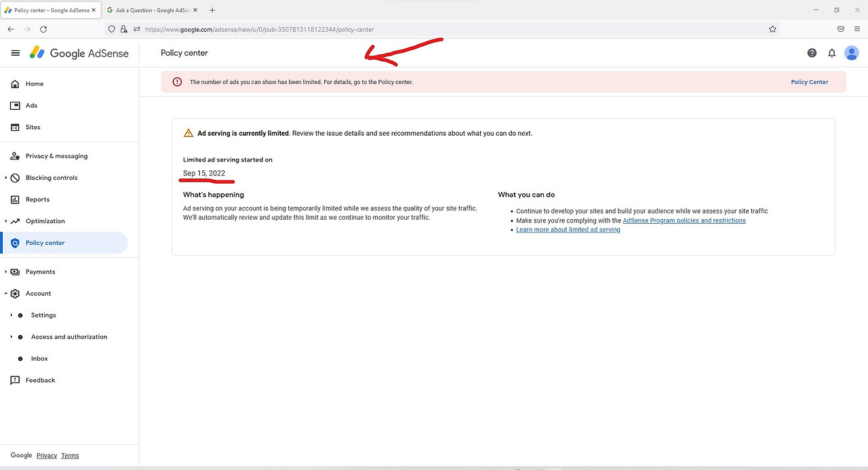This screenshot has width=868, height=470.
Task: Click the Google AdSense logo
Action: [x=79, y=53]
